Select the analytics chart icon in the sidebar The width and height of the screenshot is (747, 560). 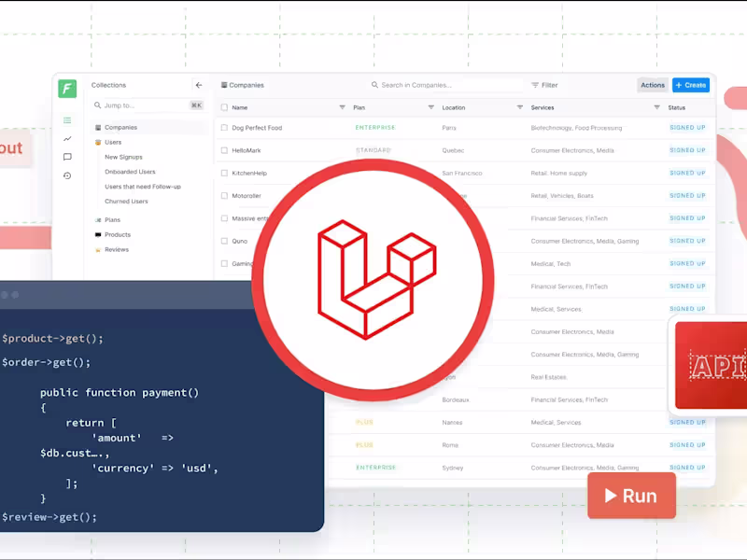coord(67,139)
